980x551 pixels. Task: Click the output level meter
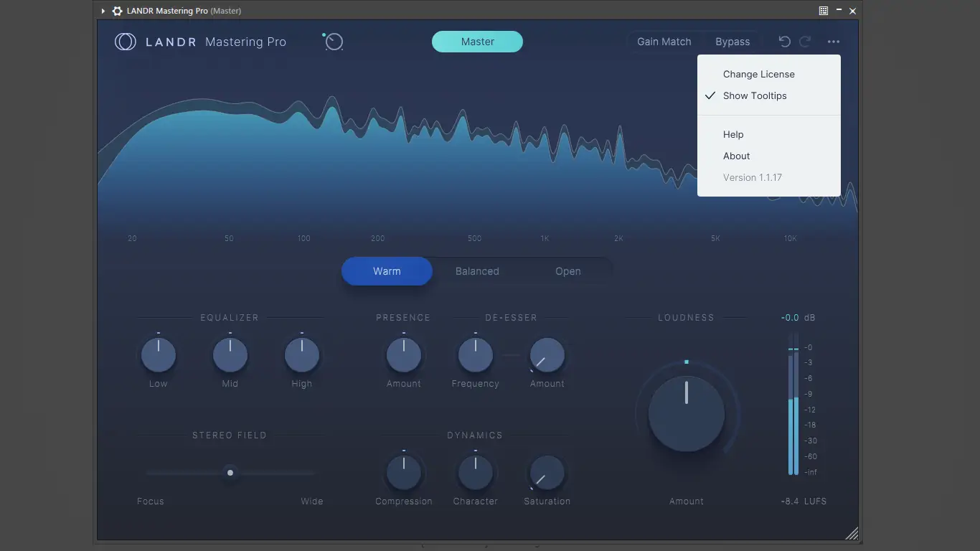pos(793,404)
